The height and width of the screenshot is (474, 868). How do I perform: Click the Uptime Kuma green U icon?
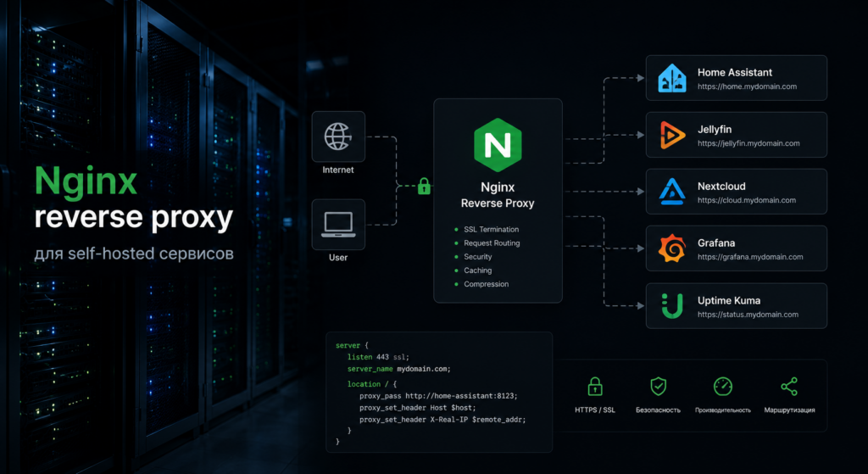pos(672,305)
